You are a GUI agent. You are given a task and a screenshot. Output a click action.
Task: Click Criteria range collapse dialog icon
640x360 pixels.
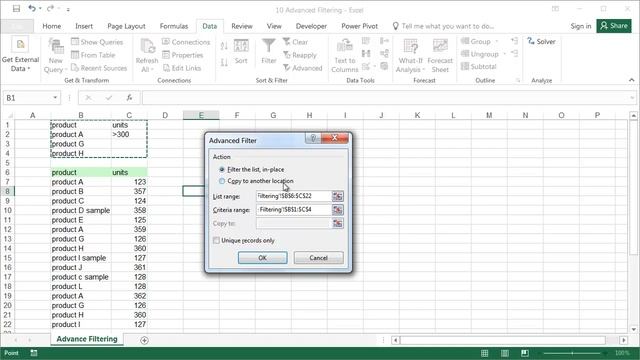[x=337, y=210]
